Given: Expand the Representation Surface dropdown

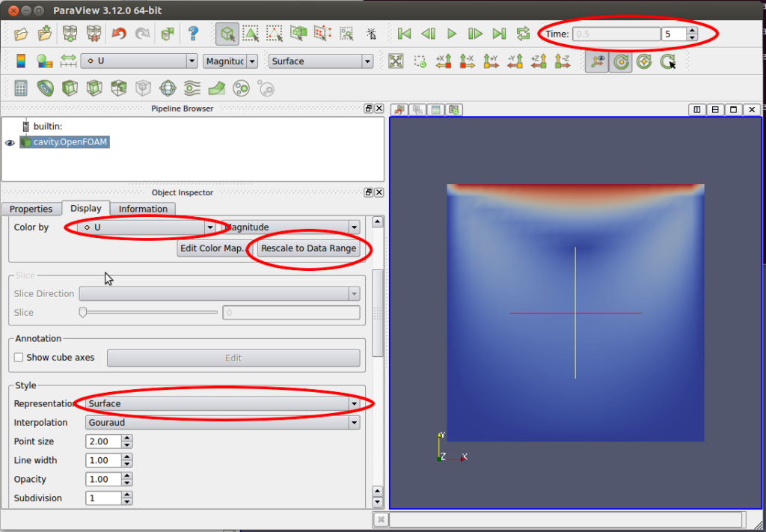Looking at the screenshot, I should [x=353, y=404].
